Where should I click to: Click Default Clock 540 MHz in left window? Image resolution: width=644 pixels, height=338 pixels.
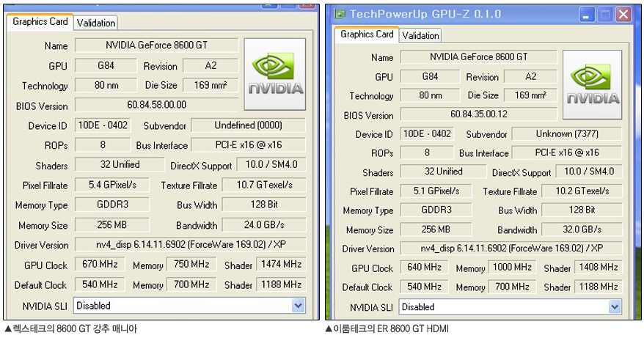pyautogui.click(x=100, y=284)
